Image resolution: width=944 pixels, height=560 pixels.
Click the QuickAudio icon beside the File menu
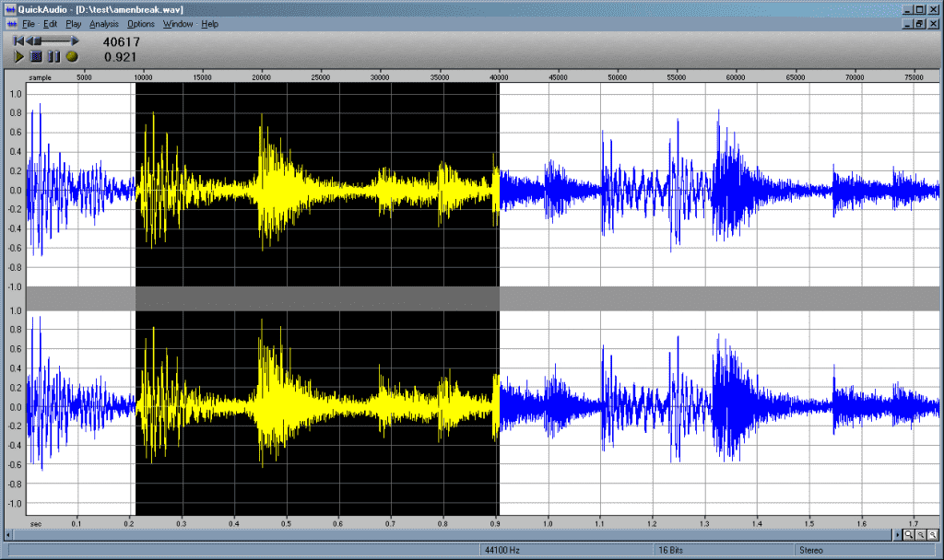coord(11,24)
